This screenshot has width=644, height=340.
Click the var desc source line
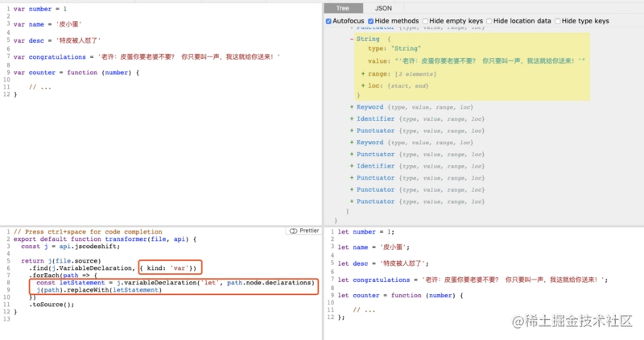[x=56, y=40]
